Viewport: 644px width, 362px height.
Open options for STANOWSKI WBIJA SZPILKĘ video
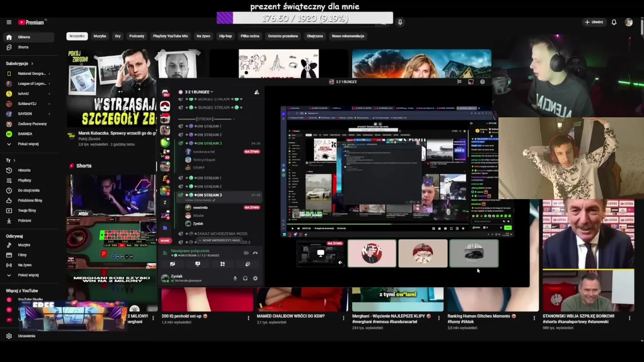click(629, 318)
